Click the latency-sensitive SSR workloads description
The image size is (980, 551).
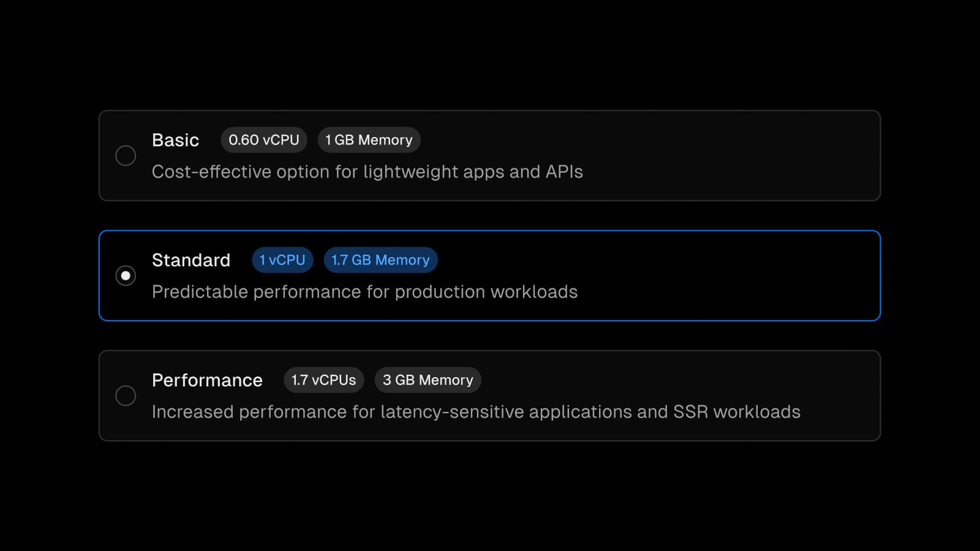click(475, 411)
